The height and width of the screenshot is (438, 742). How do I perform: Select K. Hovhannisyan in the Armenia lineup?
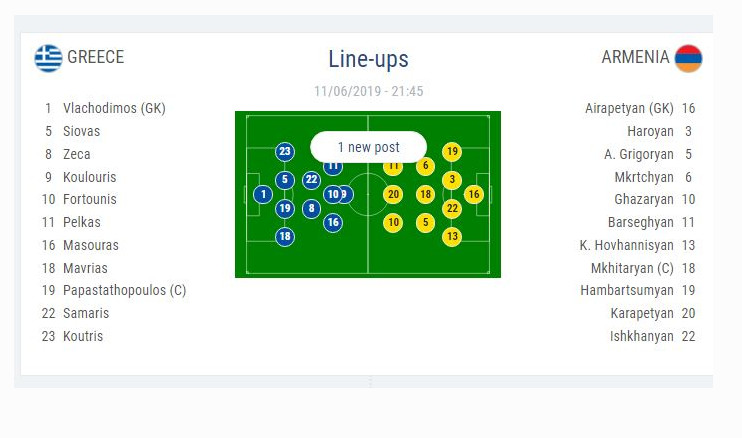[626, 245]
